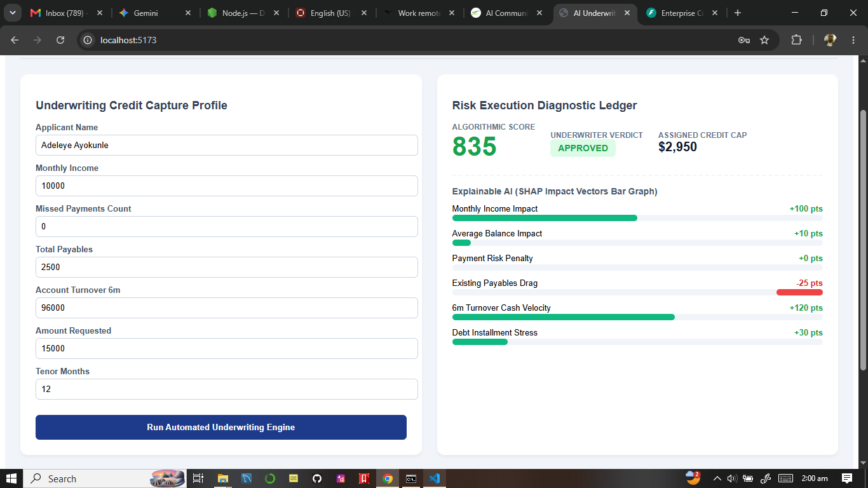Click the APPROVED verdict badge
This screenshot has width=868, height=488.
pos(583,148)
